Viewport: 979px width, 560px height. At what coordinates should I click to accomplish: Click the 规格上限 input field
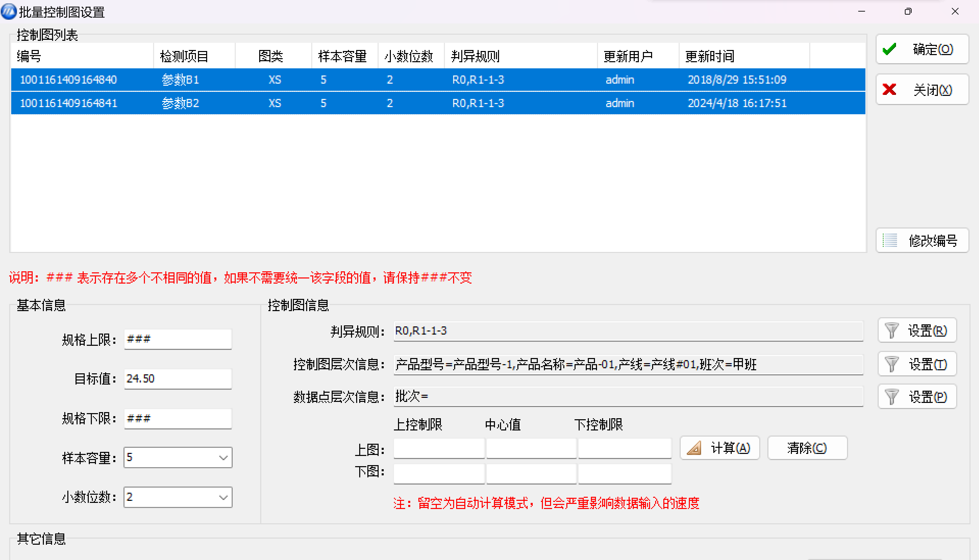178,339
